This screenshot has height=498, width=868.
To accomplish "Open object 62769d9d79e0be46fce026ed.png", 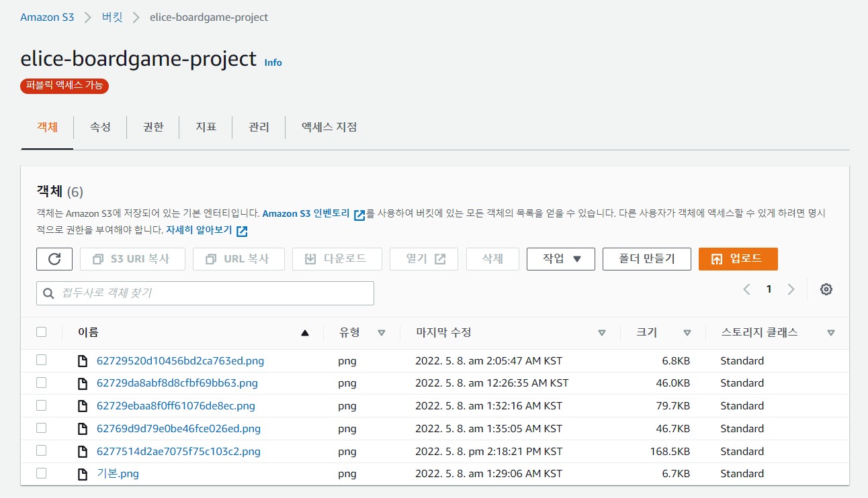I will point(179,429).
